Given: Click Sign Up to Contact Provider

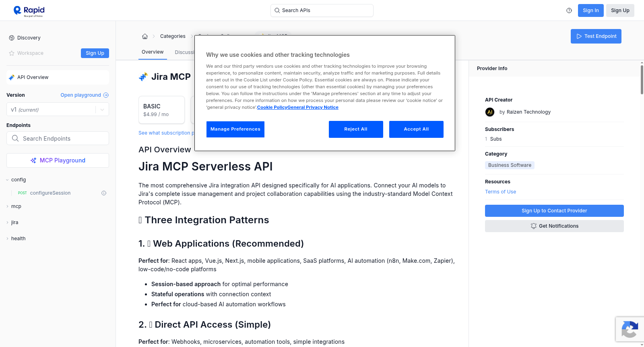Looking at the screenshot, I should (x=554, y=211).
